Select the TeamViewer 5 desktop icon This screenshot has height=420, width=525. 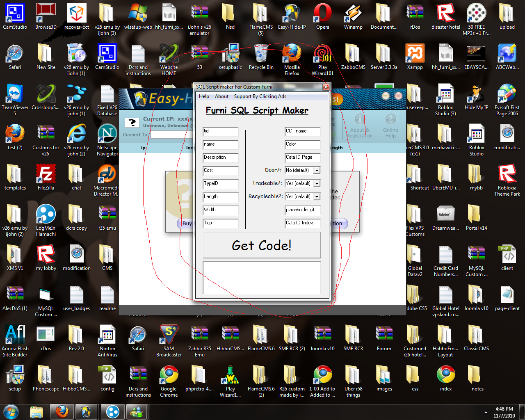[15, 100]
